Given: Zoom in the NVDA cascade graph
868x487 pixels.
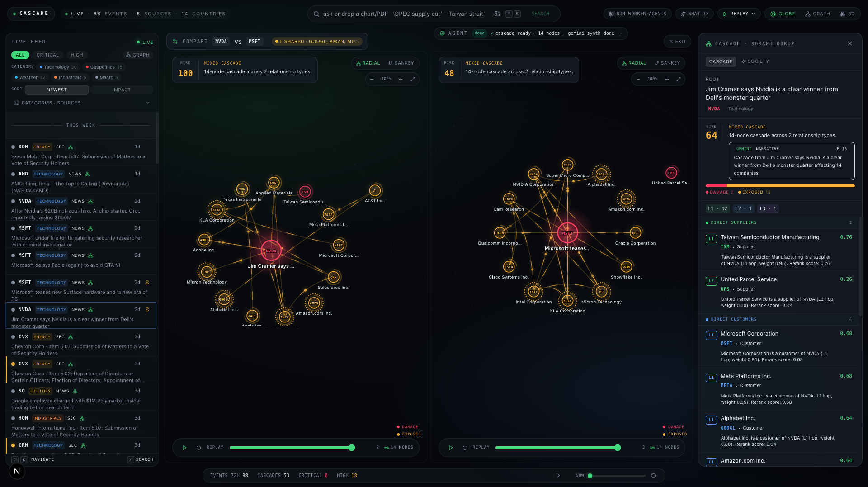Looking at the screenshot, I should pyautogui.click(x=401, y=79).
